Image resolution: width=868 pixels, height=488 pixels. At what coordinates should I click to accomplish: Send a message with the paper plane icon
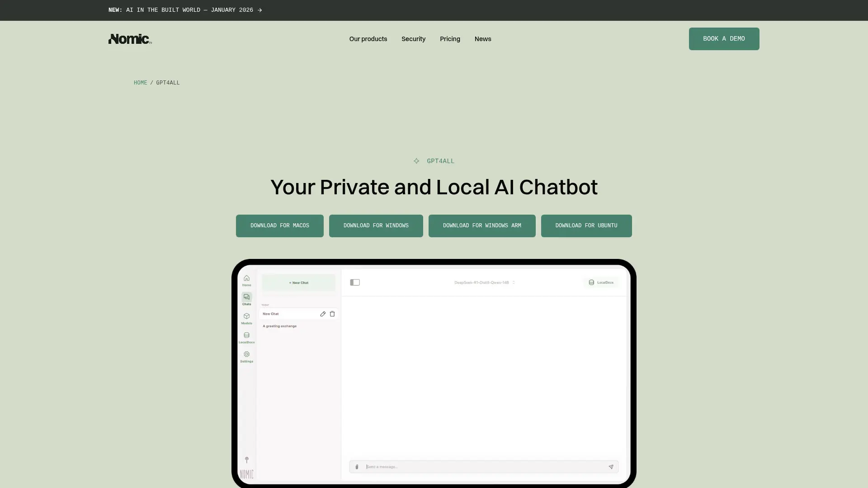tap(611, 467)
